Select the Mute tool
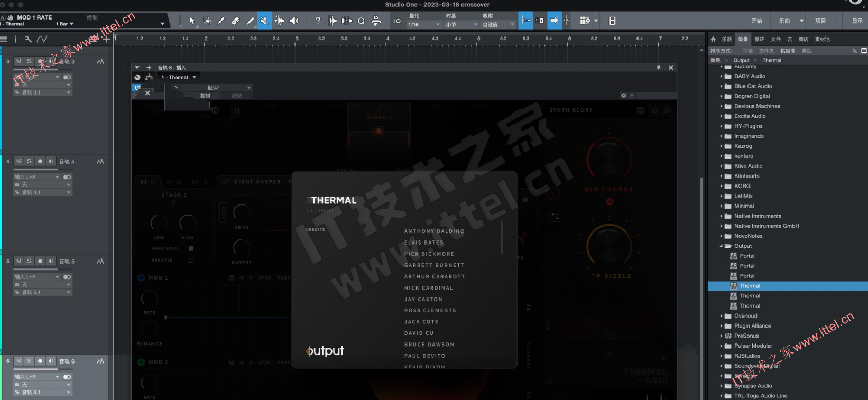This screenshot has height=400, width=868. tap(264, 21)
